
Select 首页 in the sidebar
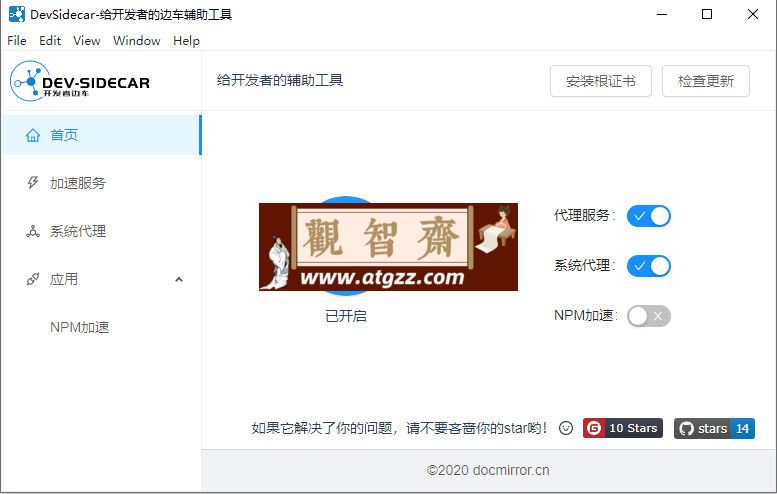click(102, 135)
